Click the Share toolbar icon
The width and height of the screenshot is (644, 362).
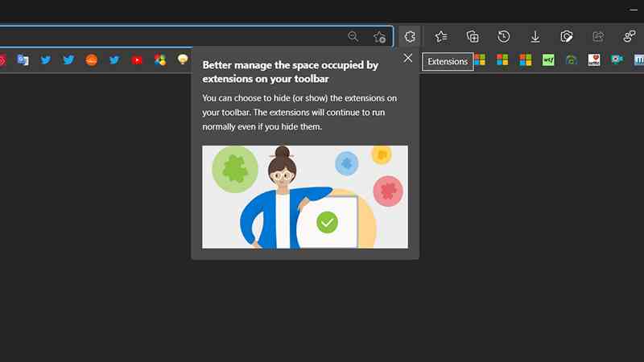(598, 36)
